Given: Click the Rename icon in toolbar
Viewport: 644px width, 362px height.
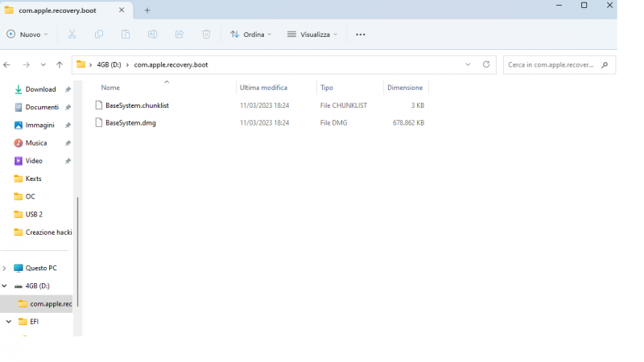Looking at the screenshot, I should point(152,35).
